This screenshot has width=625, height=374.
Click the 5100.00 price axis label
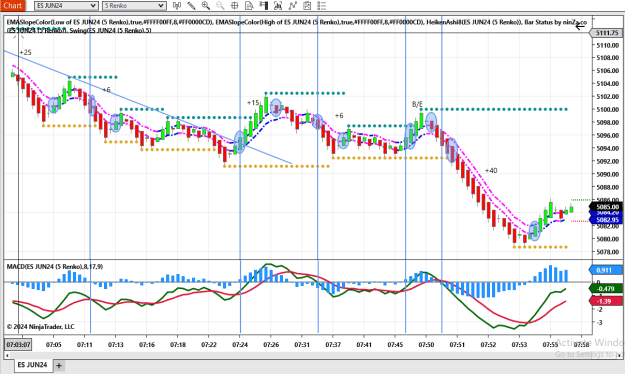click(x=608, y=110)
